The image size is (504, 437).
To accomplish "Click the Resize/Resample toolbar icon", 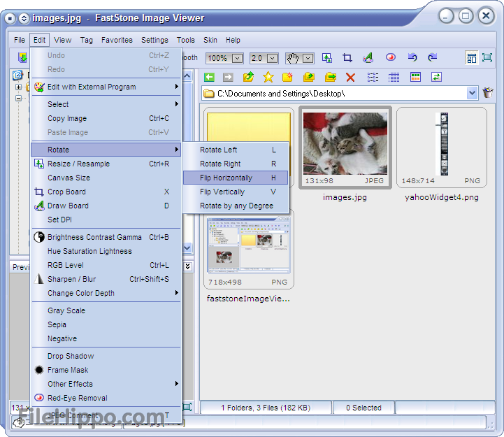I will click(x=327, y=58).
